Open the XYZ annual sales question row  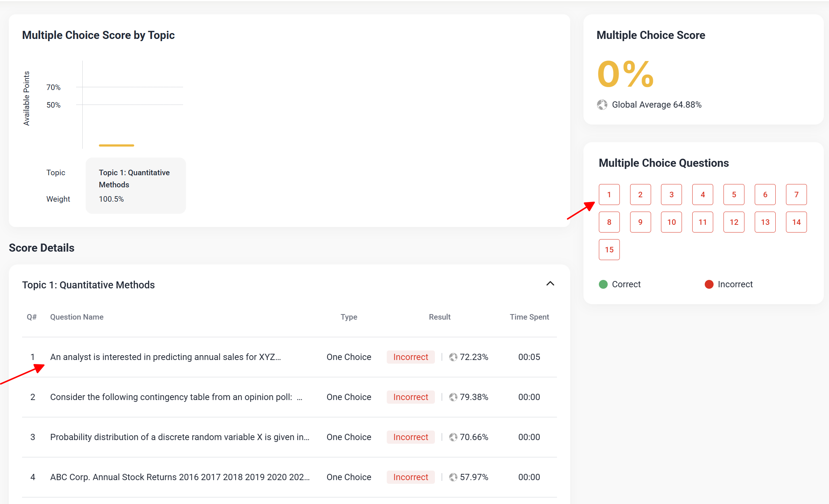[x=165, y=357]
